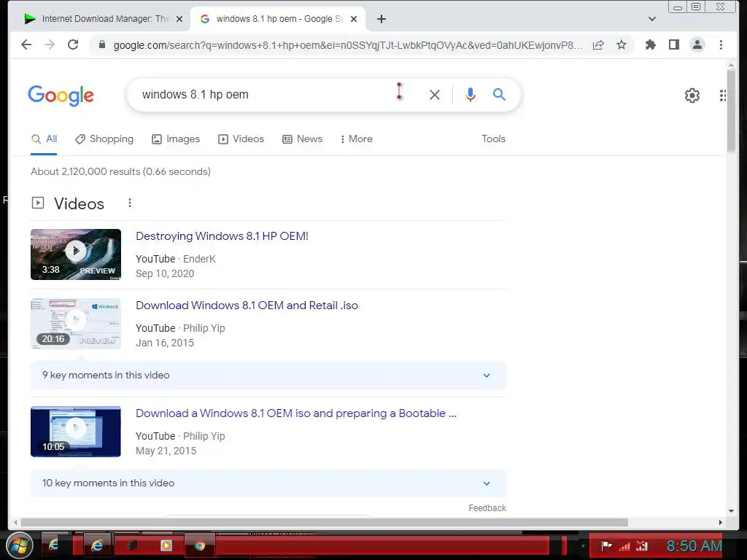Expand 10 key moments in this video
This screenshot has height=560, width=747.
tap(268, 483)
